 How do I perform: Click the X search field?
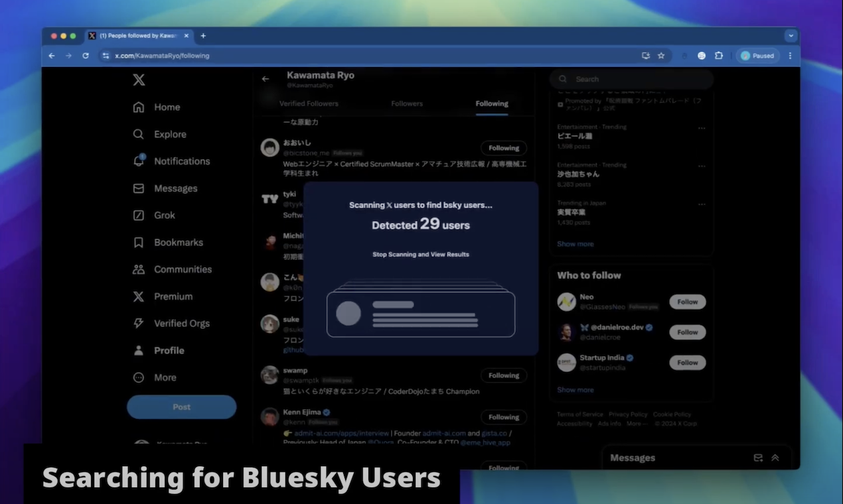coord(631,79)
